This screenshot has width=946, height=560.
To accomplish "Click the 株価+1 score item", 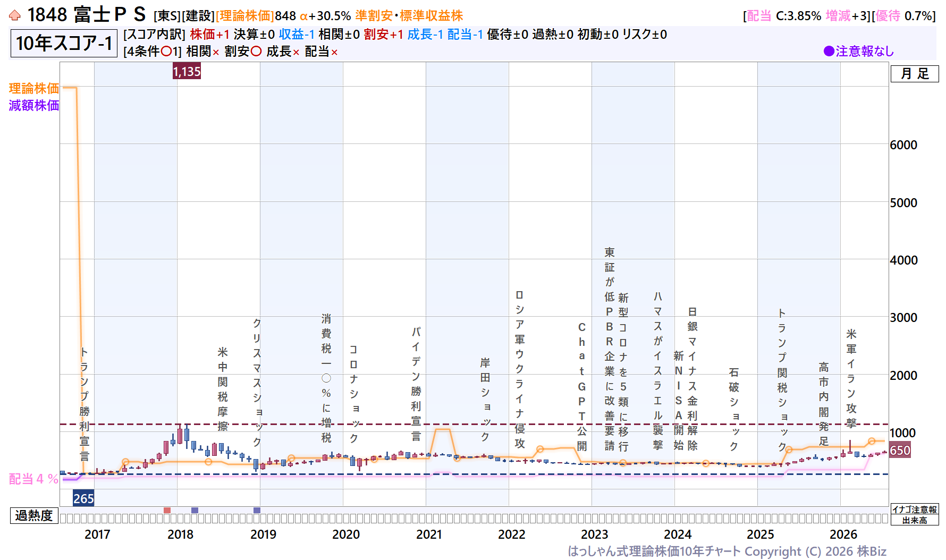I will pyautogui.click(x=210, y=35).
